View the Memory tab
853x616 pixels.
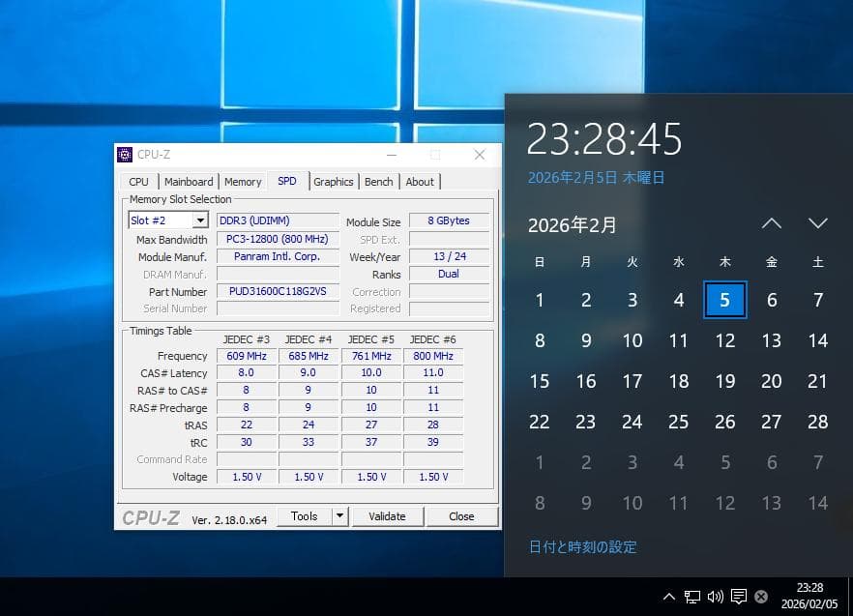(242, 181)
